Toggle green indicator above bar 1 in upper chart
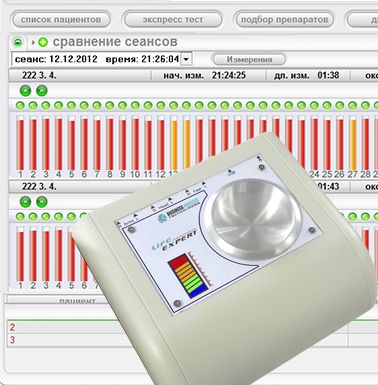This screenshot has height=385, width=378. [20, 106]
